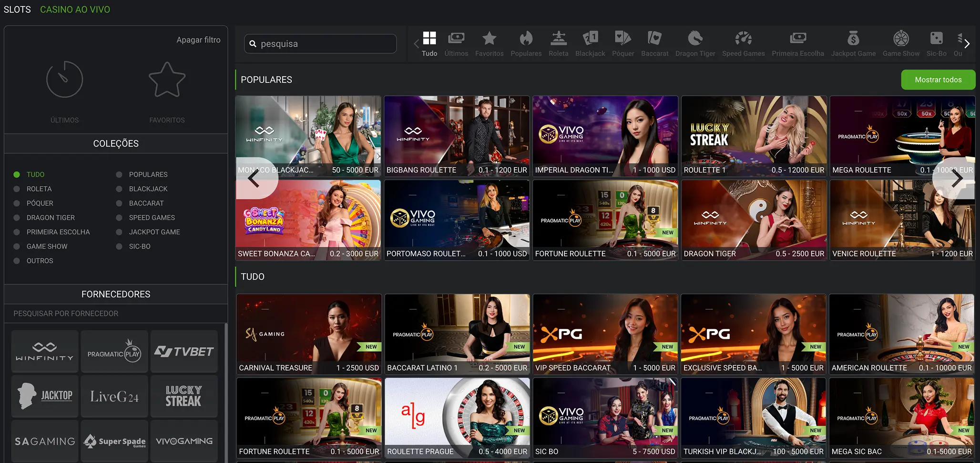
Task: Open the Favoritos star in sidebar
Action: (167, 80)
